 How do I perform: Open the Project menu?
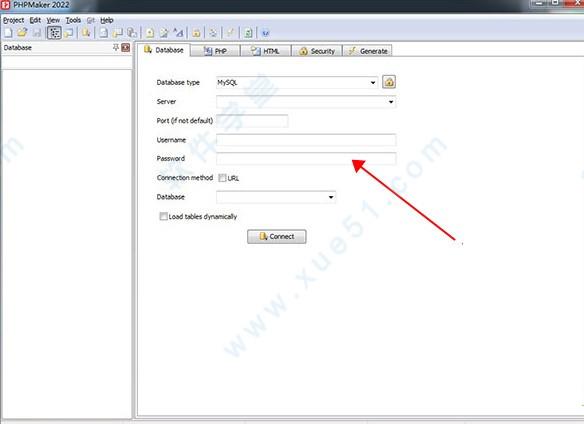point(13,20)
